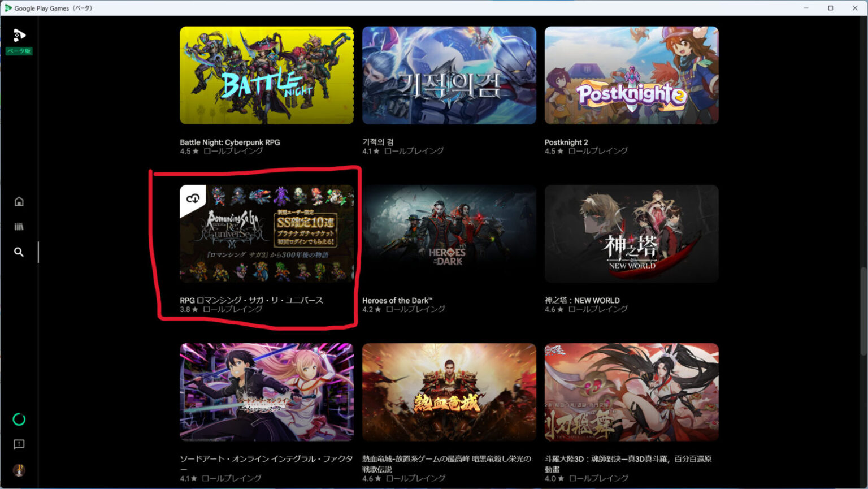The image size is (868, 489).
Task: Click the download progress spinner in the sidebar
Action: tap(19, 419)
